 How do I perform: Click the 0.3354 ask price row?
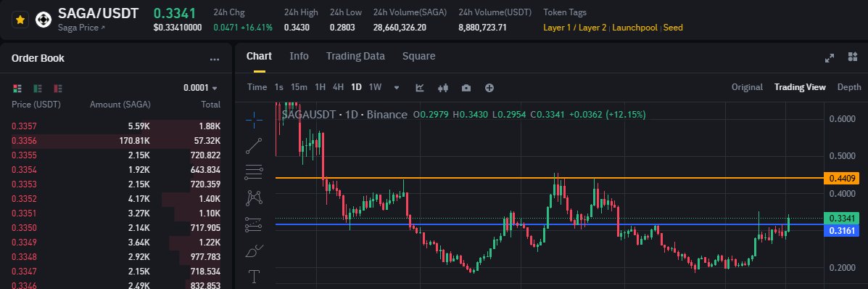click(116, 170)
